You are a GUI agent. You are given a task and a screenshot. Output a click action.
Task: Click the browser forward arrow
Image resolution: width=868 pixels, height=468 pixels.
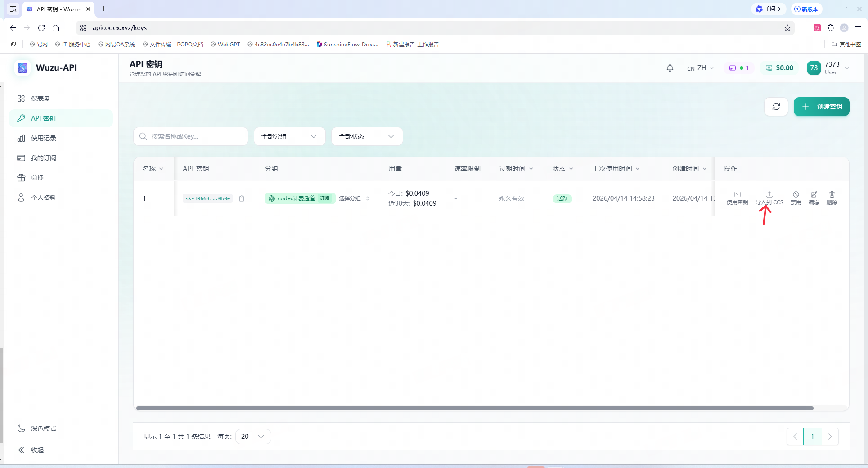point(27,28)
